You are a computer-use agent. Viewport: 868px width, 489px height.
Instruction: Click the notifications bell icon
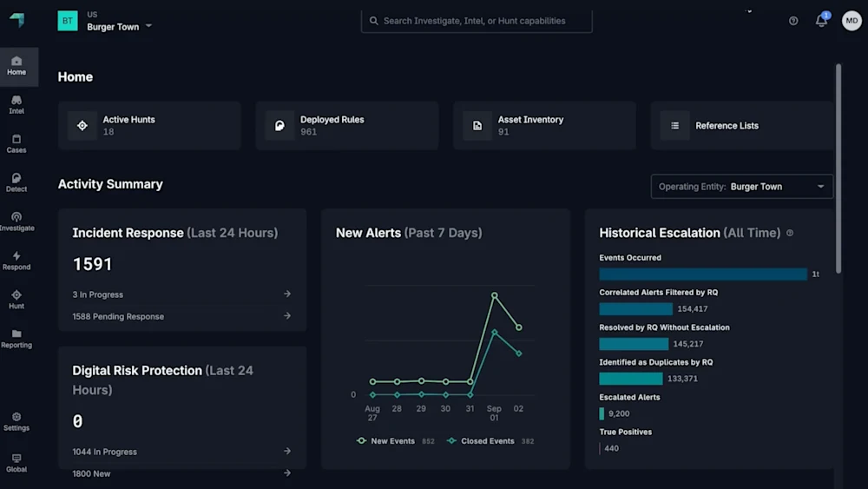821,21
